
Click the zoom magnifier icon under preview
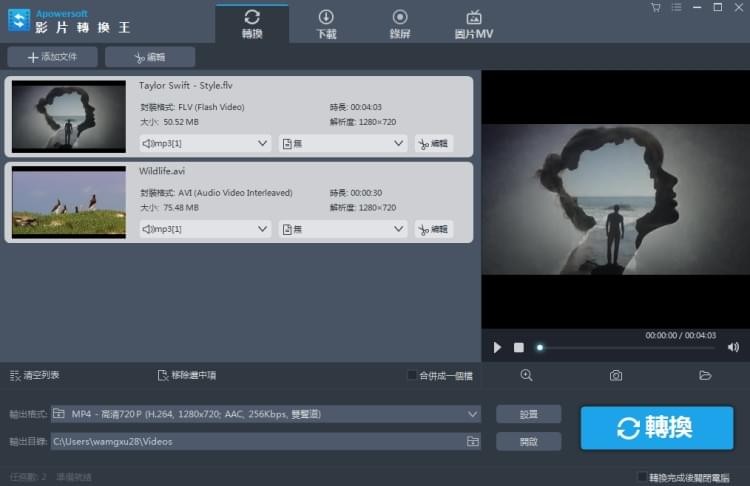[526, 376]
